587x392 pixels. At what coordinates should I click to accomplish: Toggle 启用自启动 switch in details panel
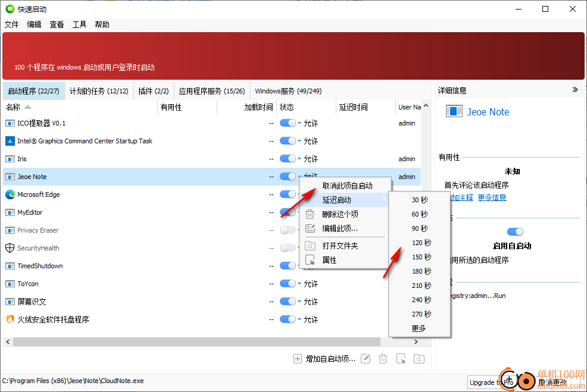515,232
